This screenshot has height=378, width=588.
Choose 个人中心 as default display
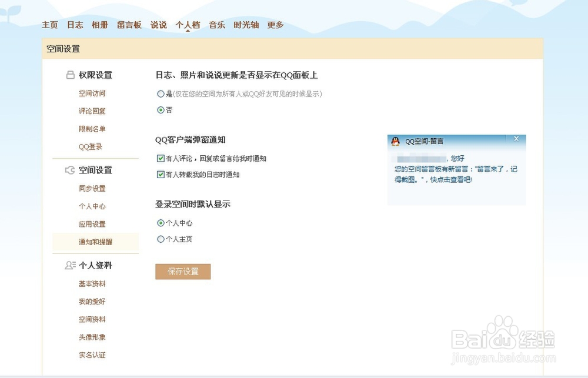[161, 223]
